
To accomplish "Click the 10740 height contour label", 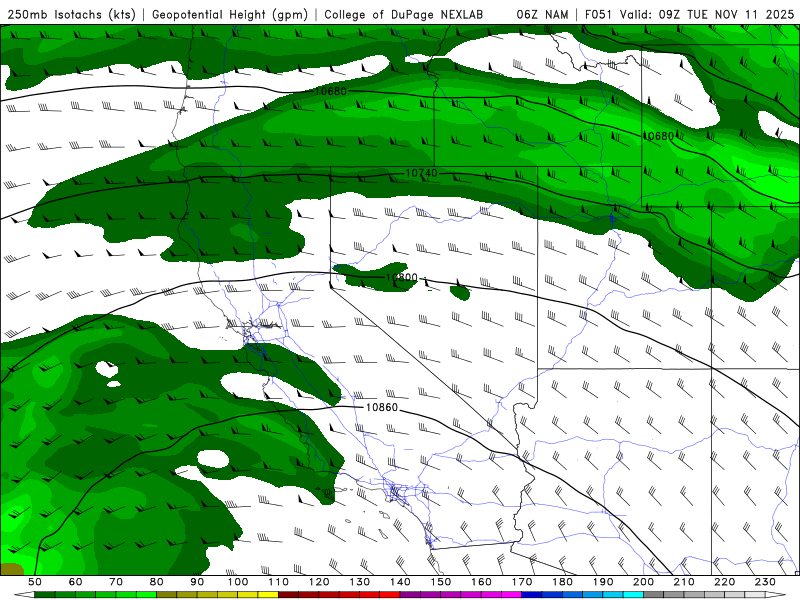I will 421,173.
